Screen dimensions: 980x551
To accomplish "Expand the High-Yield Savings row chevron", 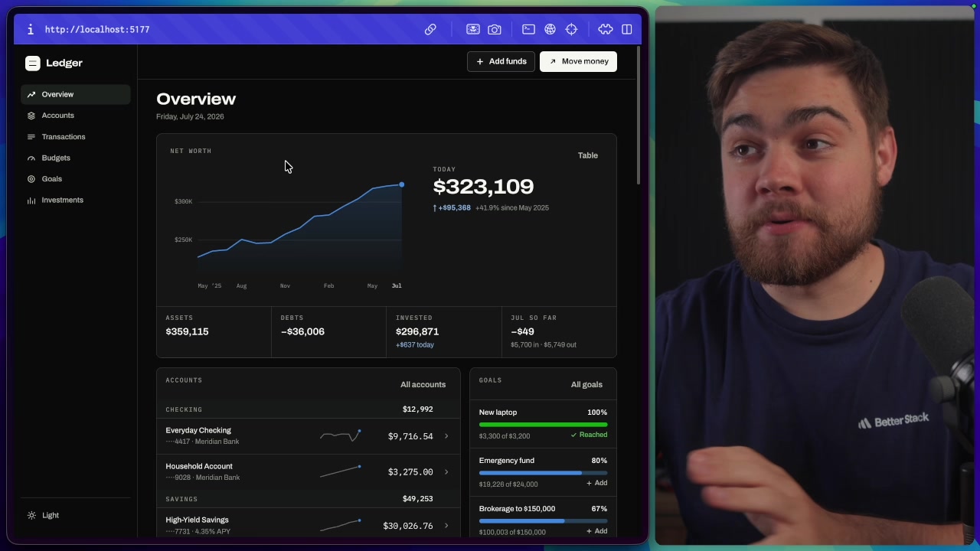I will point(446,526).
